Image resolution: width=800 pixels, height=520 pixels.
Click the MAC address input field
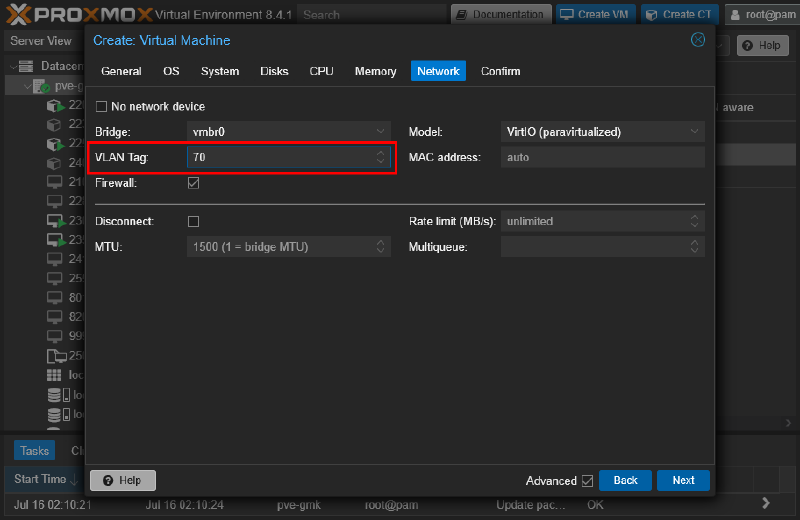602,157
